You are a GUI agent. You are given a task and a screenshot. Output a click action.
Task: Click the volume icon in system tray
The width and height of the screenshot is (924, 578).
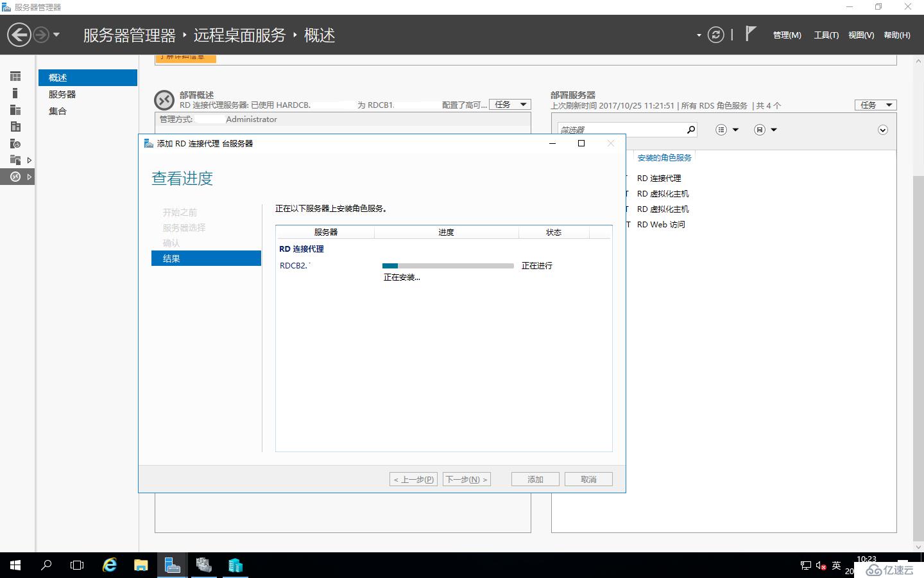(821, 566)
